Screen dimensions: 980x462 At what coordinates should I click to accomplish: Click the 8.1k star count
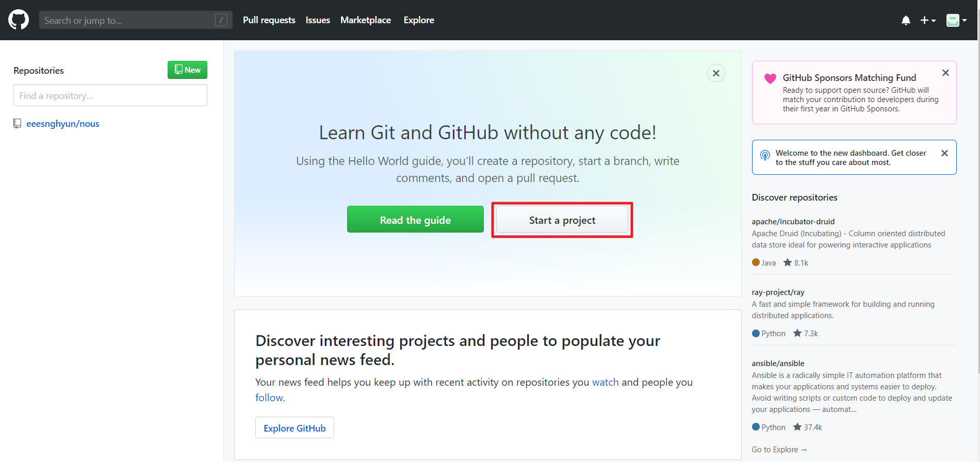coord(796,263)
